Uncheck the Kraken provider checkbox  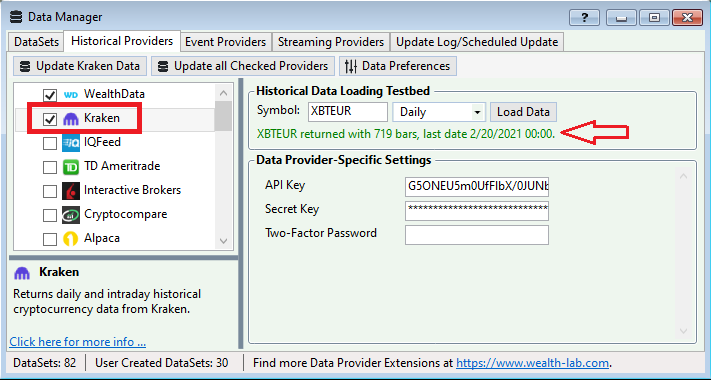click(x=50, y=119)
